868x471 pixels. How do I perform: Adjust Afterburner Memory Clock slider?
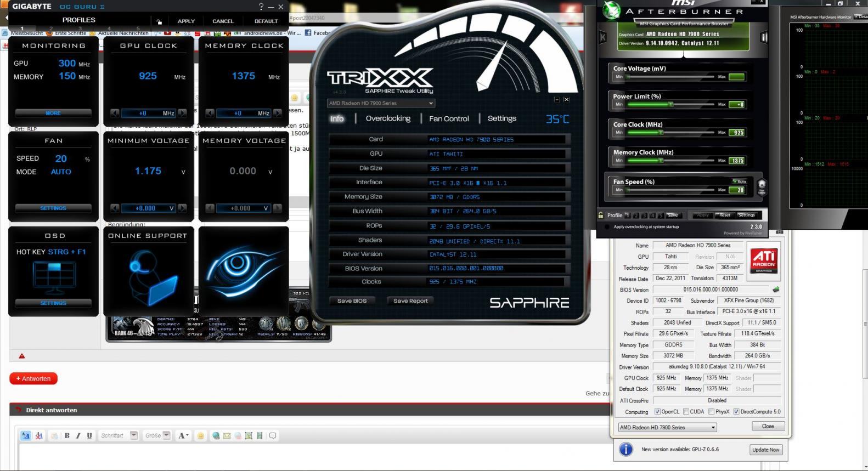pos(669,161)
